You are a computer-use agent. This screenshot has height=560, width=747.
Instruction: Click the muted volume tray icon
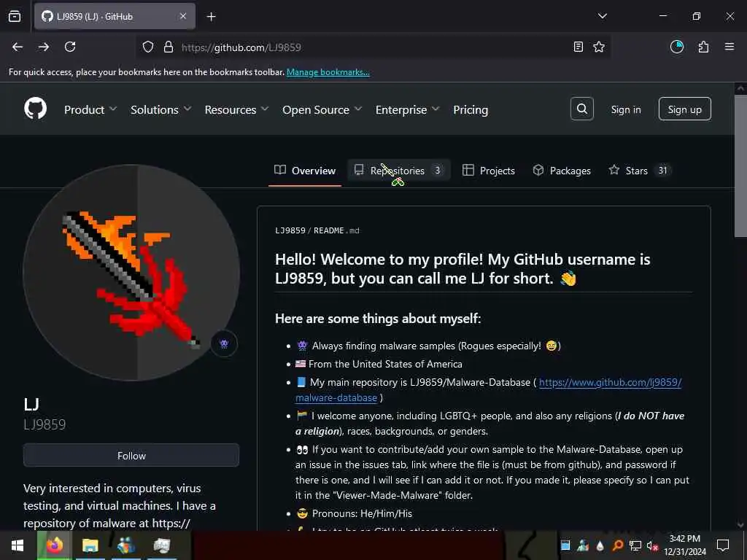(x=651, y=545)
